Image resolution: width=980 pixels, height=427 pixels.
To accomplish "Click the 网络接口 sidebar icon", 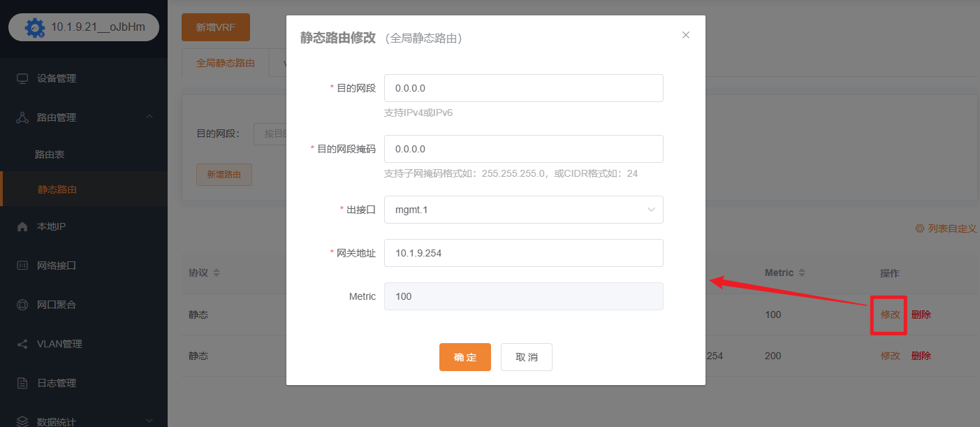I will [24, 266].
